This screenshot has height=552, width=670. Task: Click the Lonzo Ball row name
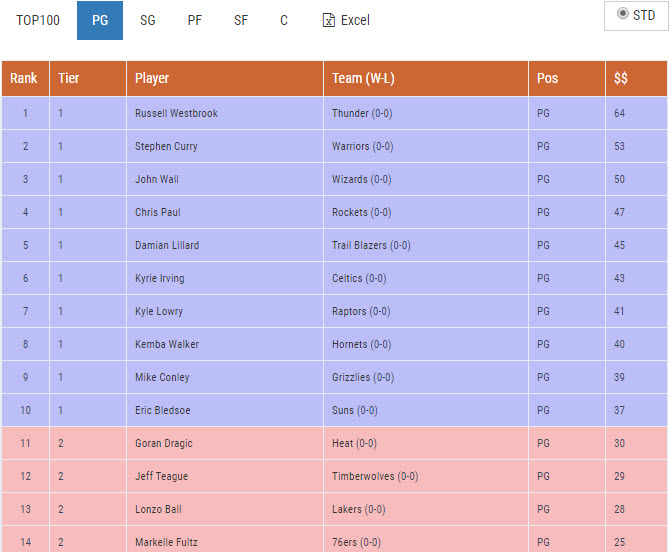(x=158, y=509)
